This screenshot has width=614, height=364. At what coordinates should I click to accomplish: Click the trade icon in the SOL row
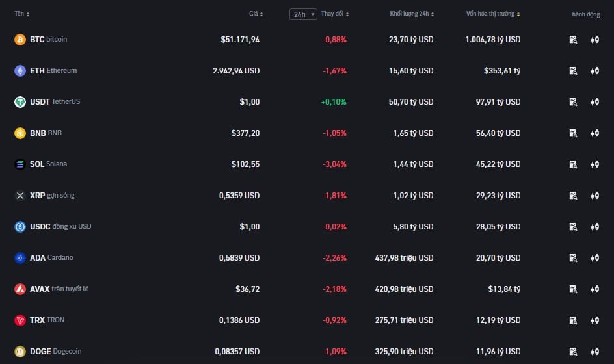pos(594,164)
